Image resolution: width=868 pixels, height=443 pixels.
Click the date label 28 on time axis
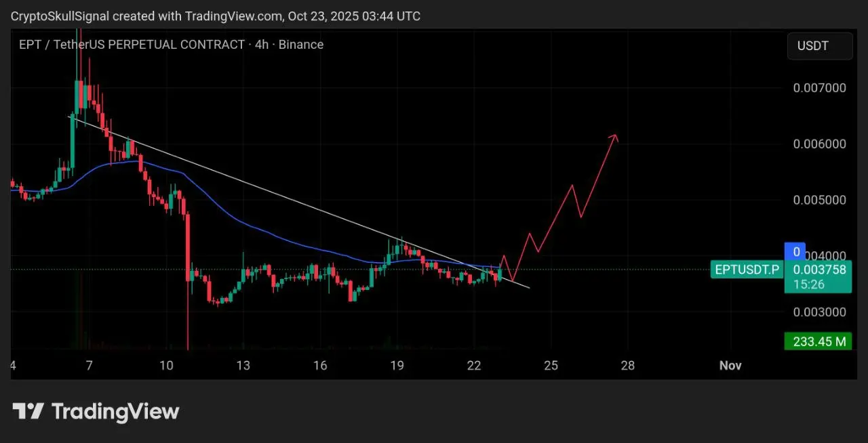628,366
